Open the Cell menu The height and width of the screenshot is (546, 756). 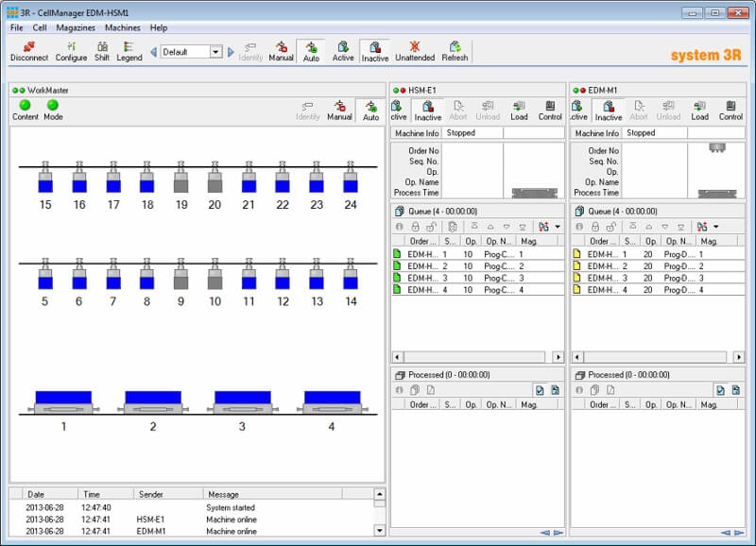pyautogui.click(x=40, y=27)
